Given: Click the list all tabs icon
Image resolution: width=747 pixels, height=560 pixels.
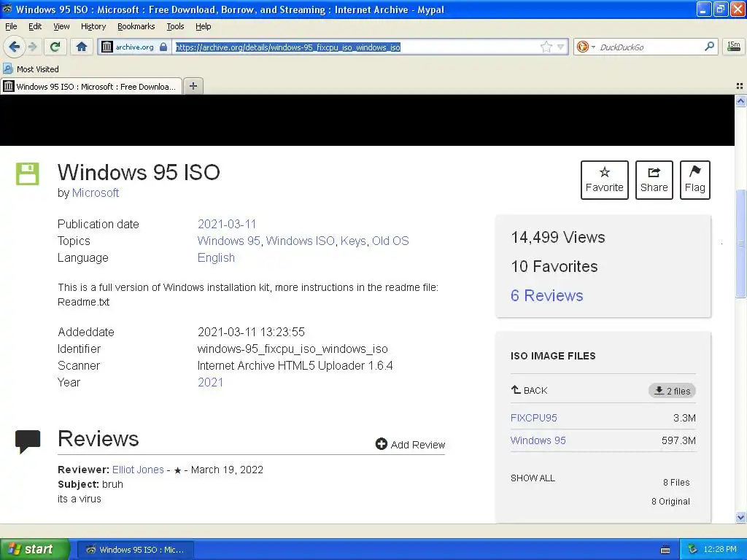Looking at the screenshot, I should pos(740,86).
